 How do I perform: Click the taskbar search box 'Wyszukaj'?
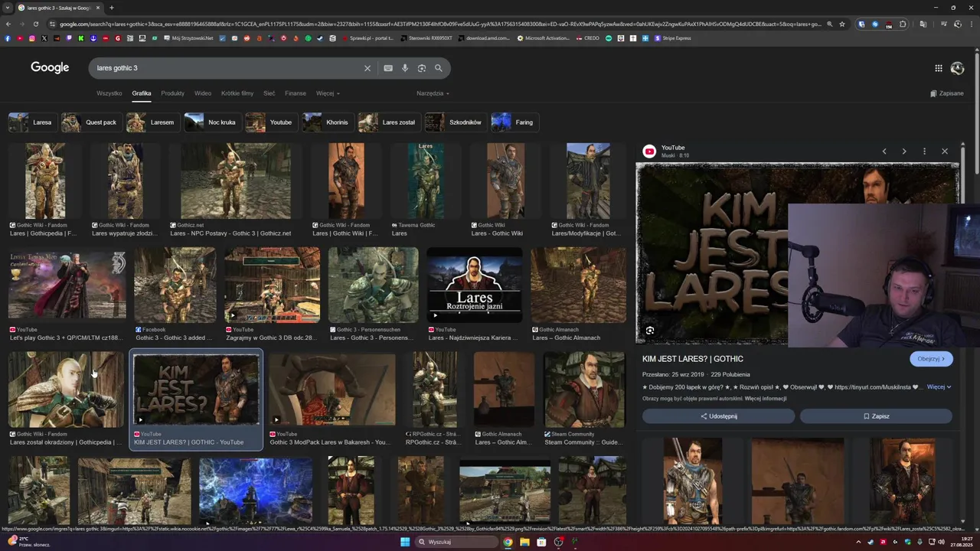(456, 542)
